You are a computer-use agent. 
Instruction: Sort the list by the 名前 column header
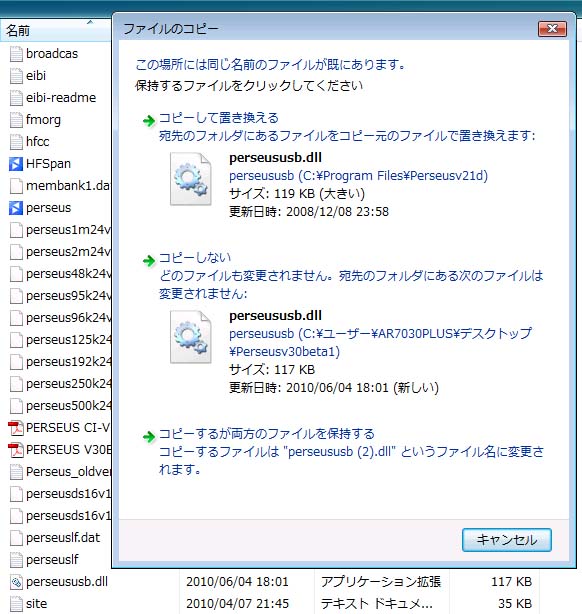(x=56, y=30)
